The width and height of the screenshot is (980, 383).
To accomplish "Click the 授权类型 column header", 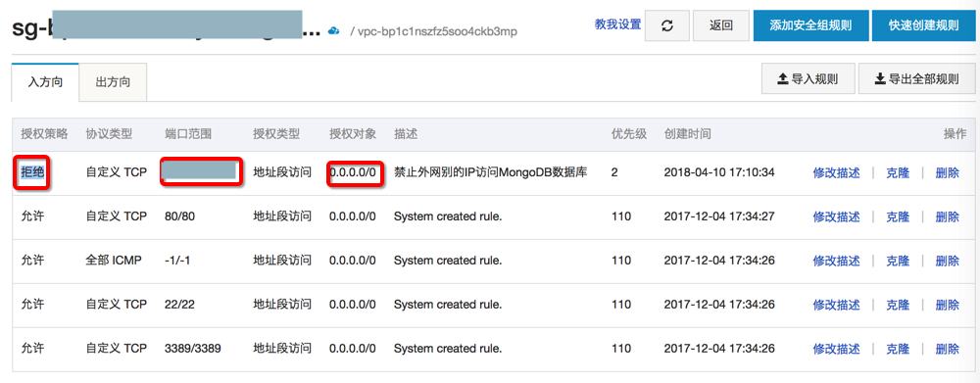I will (x=276, y=133).
